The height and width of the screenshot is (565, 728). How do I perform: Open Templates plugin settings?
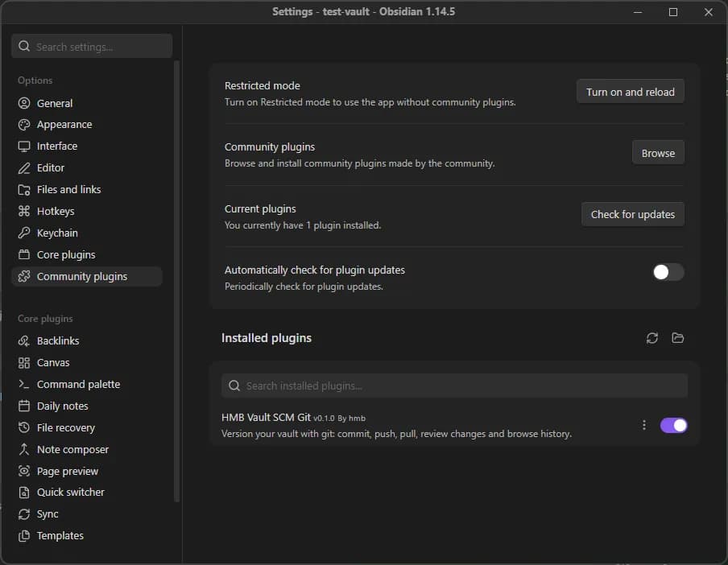87,536
